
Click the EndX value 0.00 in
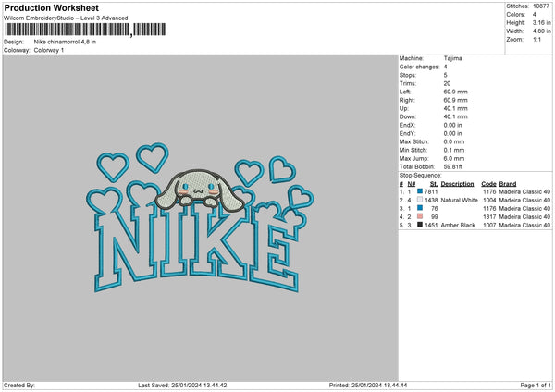click(452, 125)
